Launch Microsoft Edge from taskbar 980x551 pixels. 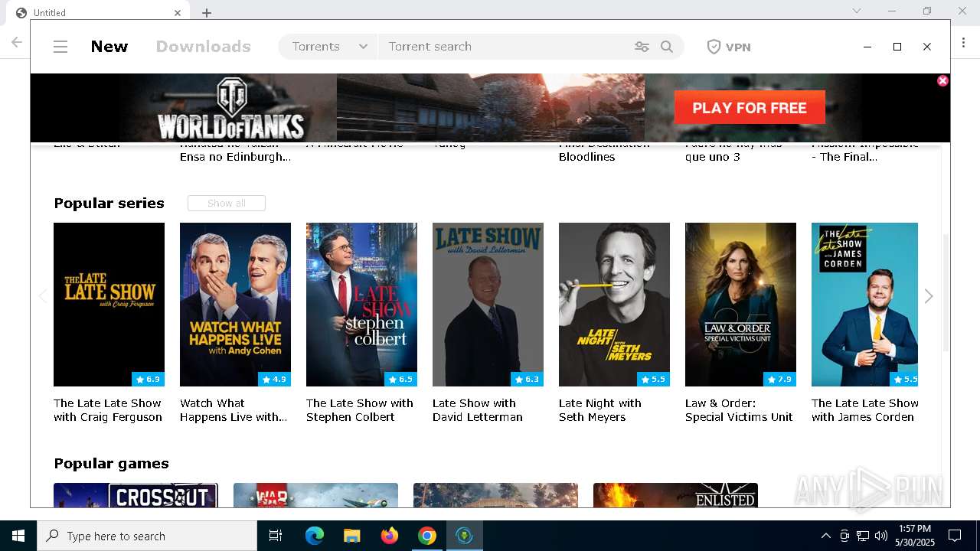coord(314,536)
